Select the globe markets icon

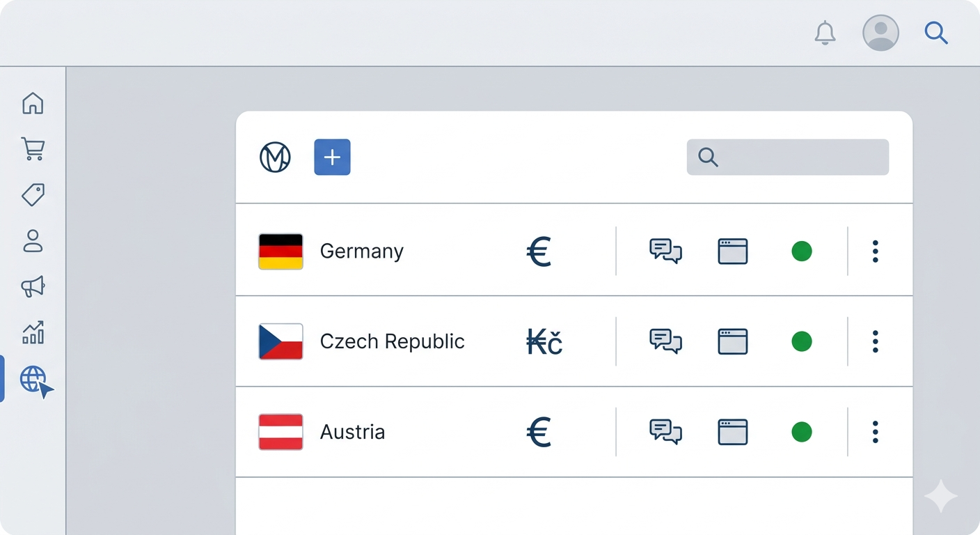pyautogui.click(x=33, y=380)
